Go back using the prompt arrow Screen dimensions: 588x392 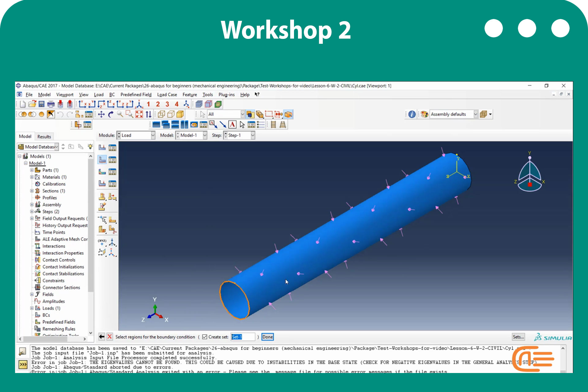pos(102,337)
